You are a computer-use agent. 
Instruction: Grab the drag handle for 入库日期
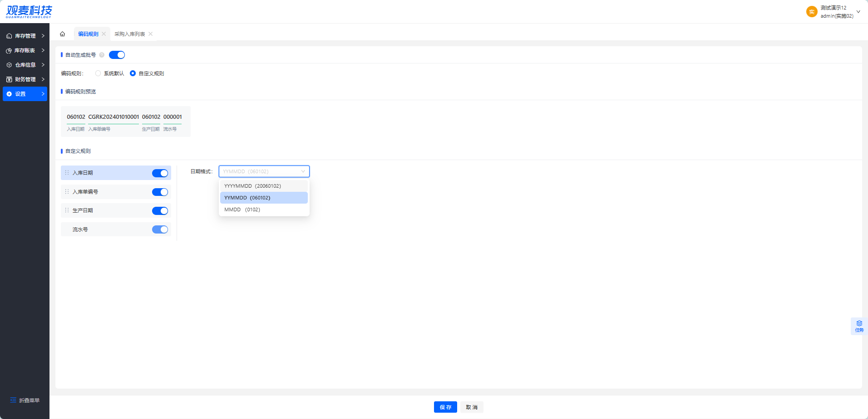[x=67, y=173]
